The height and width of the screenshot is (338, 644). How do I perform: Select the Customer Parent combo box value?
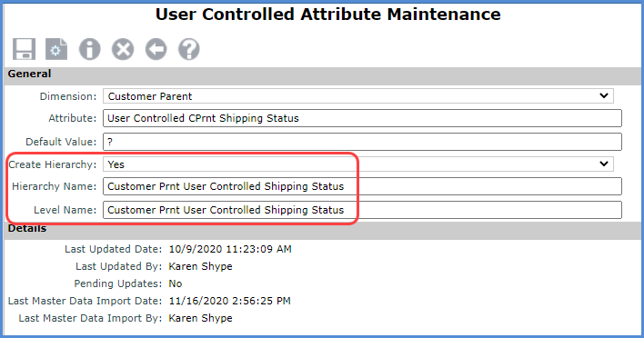tap(358, 96)
